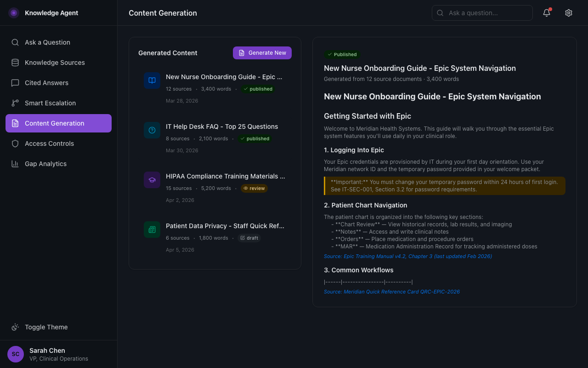Click the search magnifier in the question bar
Viewport: 588px width, 368px height.
click(440, 13)
